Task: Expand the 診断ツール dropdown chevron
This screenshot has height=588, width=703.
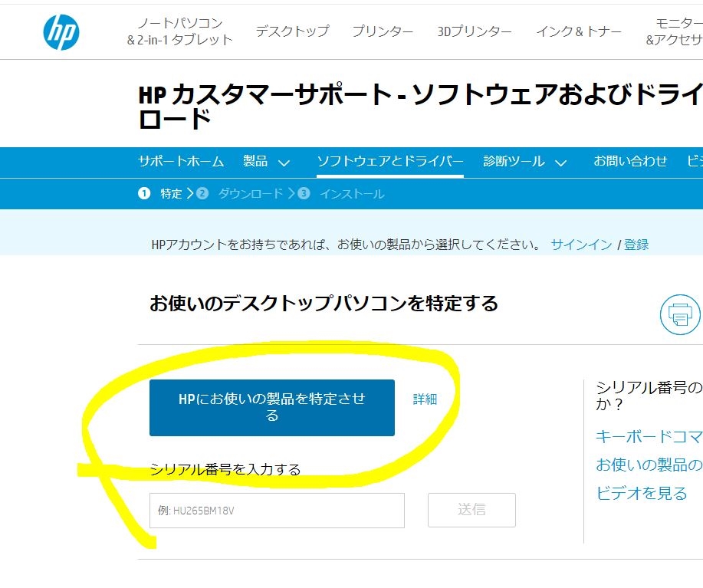Action: pos(561,163)
